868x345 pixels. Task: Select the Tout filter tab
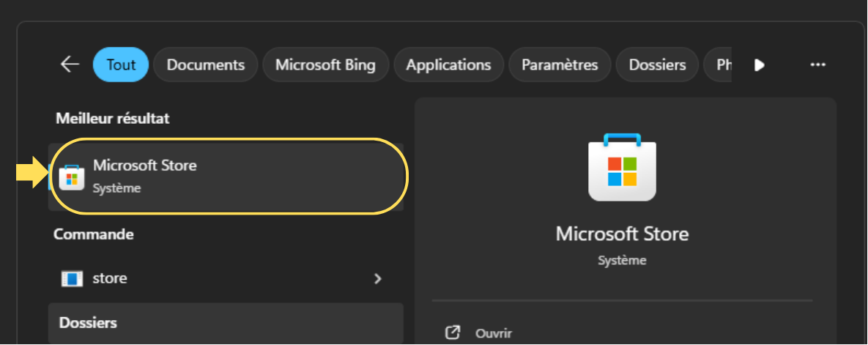[122, 64]
